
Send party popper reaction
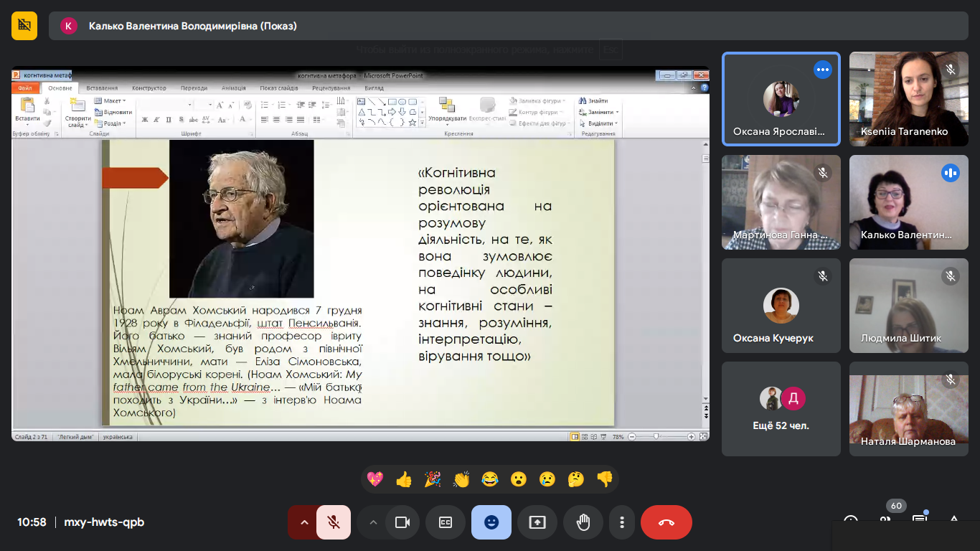click(x=433, y=479)
